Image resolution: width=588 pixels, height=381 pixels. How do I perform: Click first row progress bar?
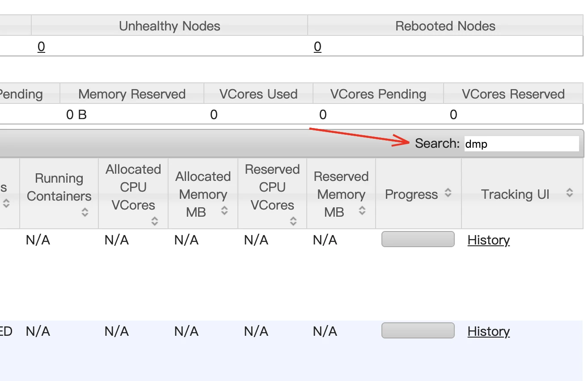coord(418,239)
